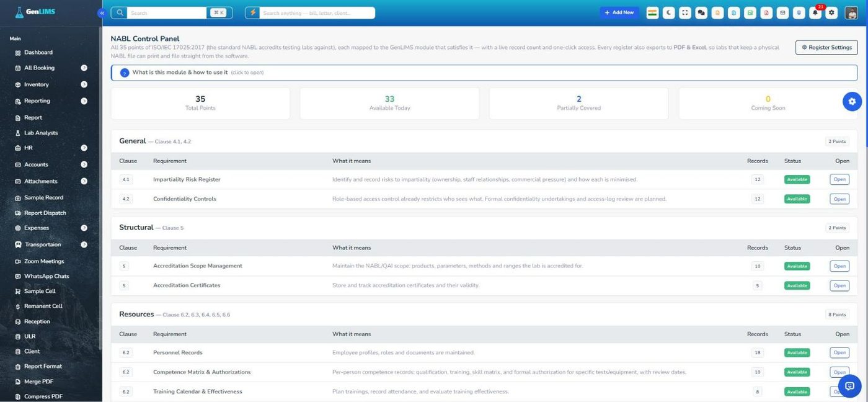Toggle dark mode with the moon icon
The height and width of the screenshot is (402, 868).
(668, 12)
